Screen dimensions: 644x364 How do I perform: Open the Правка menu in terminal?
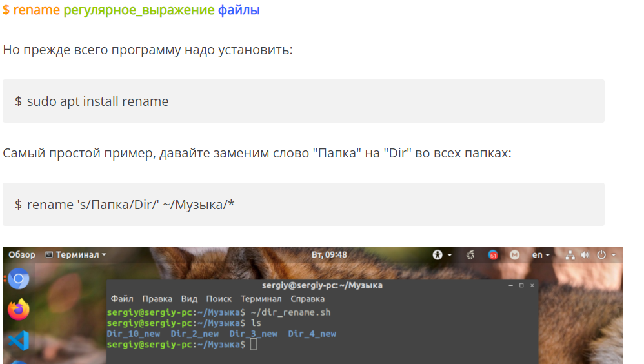[x=157, y=299]
